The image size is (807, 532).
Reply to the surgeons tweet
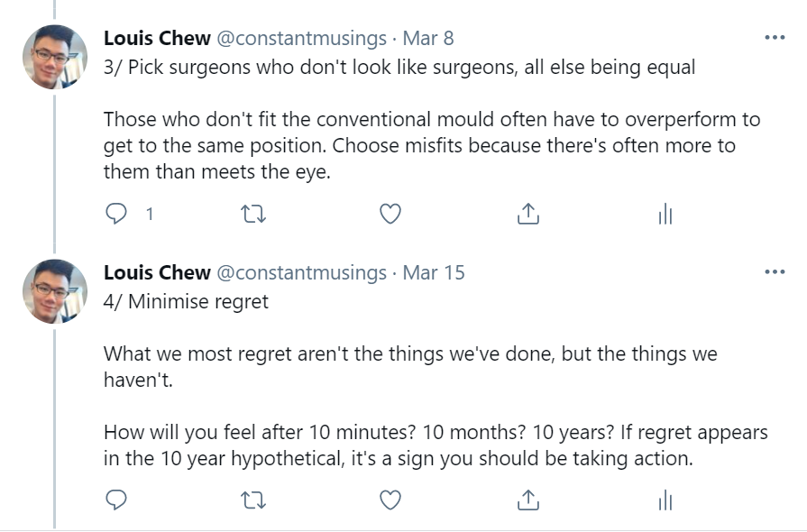tap(118, 214)
